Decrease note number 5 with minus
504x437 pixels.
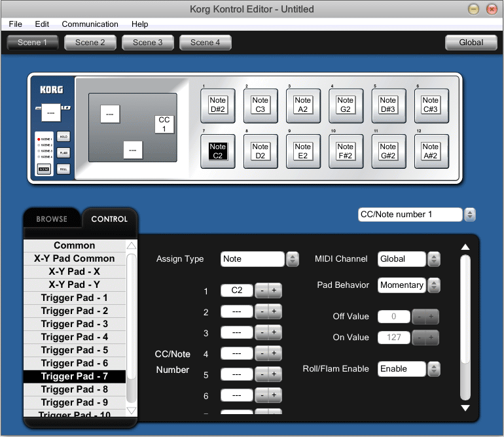262,374
